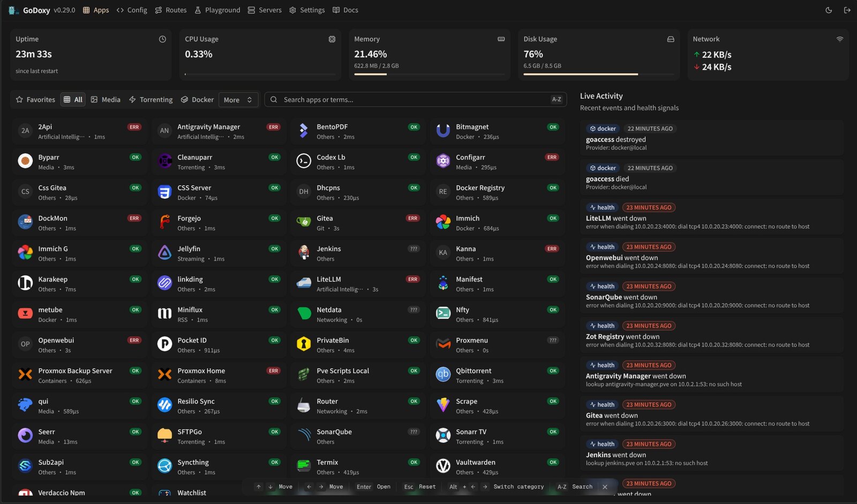
Task: Open the BentoPDF app icon
Action: coord(304,131)
